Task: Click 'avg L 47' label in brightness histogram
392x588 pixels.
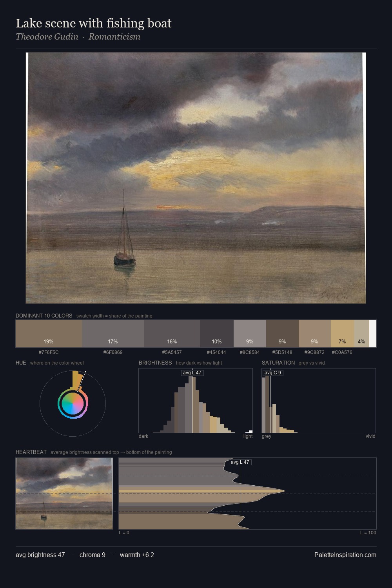Action: coord(192,373)
